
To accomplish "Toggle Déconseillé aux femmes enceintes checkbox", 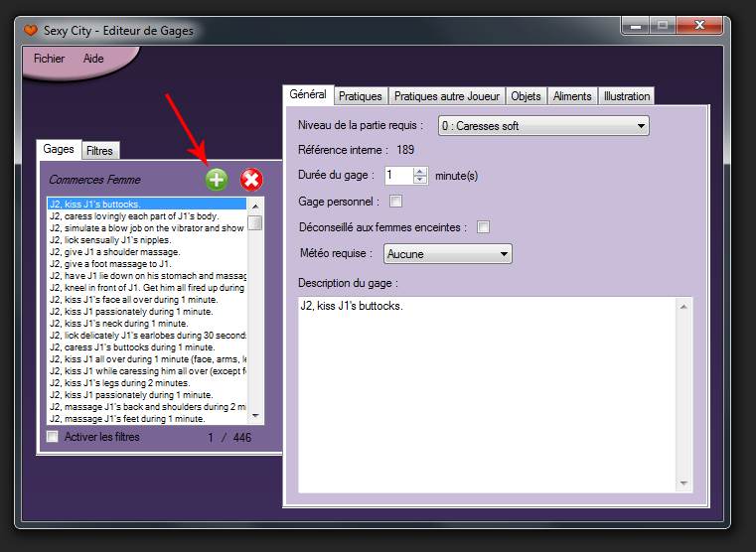I will click(483, 227).
